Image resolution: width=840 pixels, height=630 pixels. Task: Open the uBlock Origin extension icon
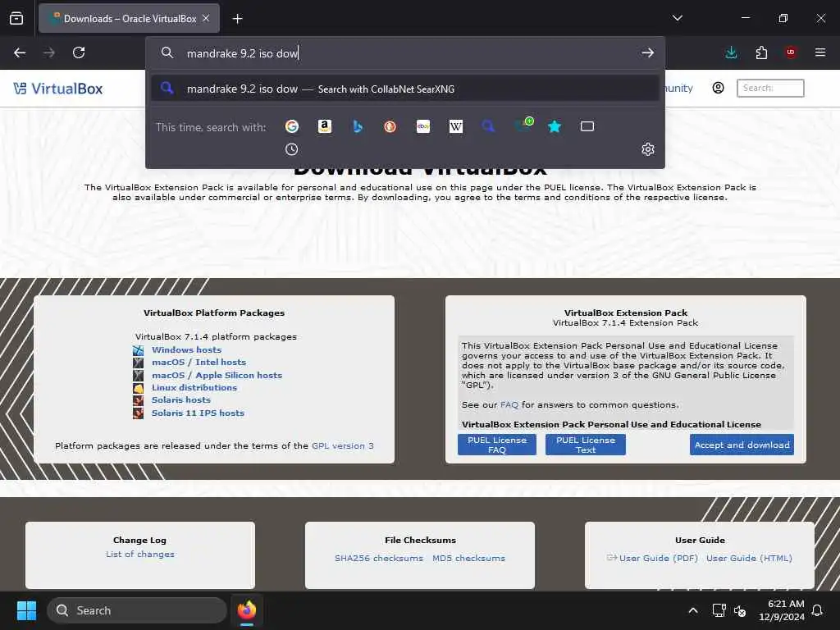coord(791,52)
